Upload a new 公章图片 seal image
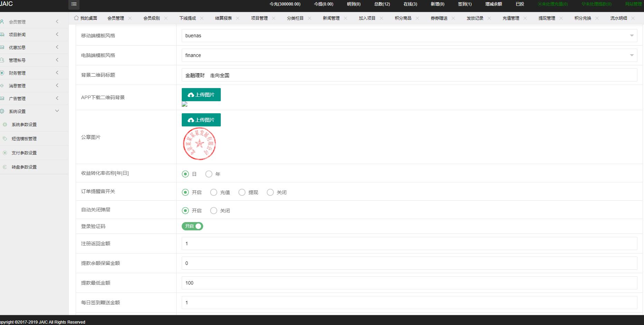 click(x=201, y=120)
